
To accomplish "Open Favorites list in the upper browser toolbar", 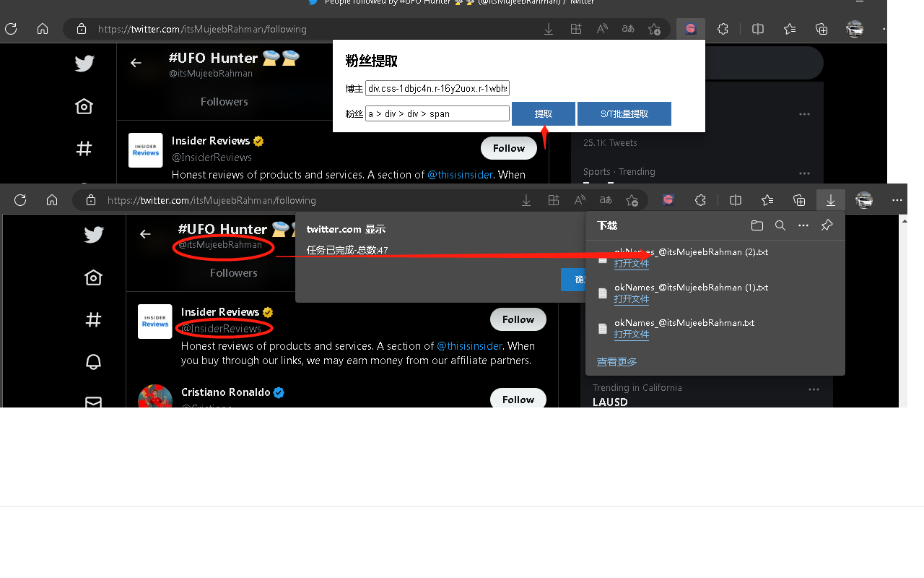I will point(790,29).
